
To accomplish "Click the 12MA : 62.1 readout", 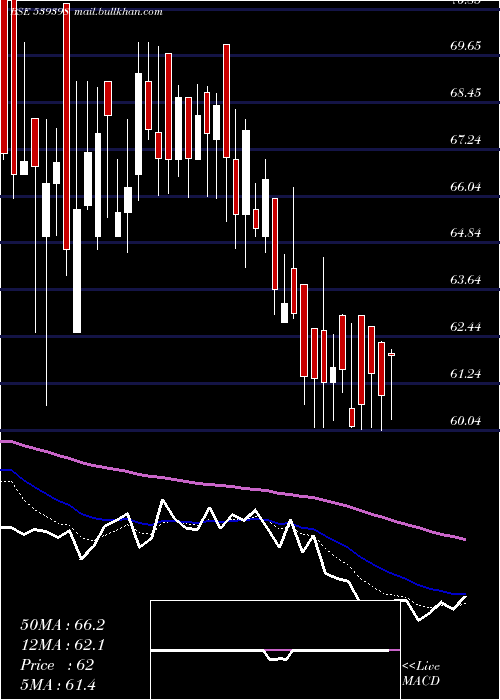I will (62, 645).
